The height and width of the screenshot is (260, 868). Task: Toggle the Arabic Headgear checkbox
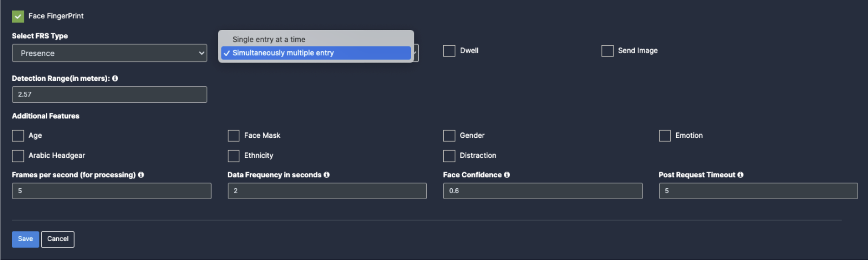[x=18, y=156]
